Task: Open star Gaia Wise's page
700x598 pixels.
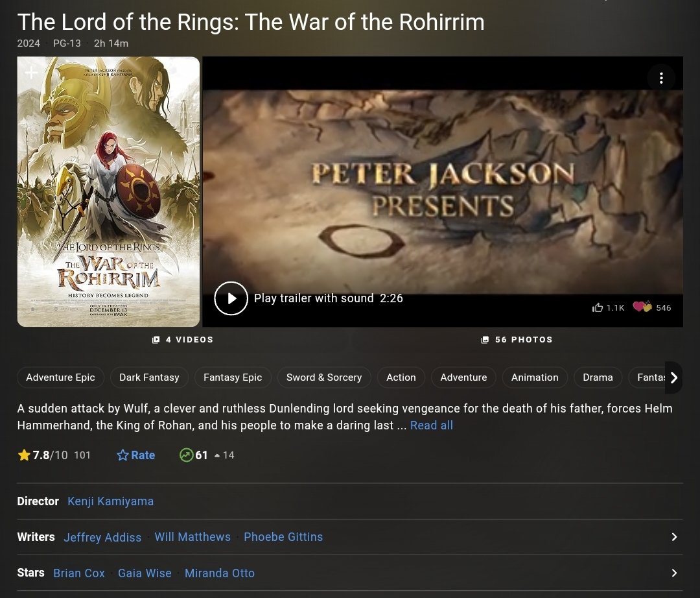Action: click(145, 573)
